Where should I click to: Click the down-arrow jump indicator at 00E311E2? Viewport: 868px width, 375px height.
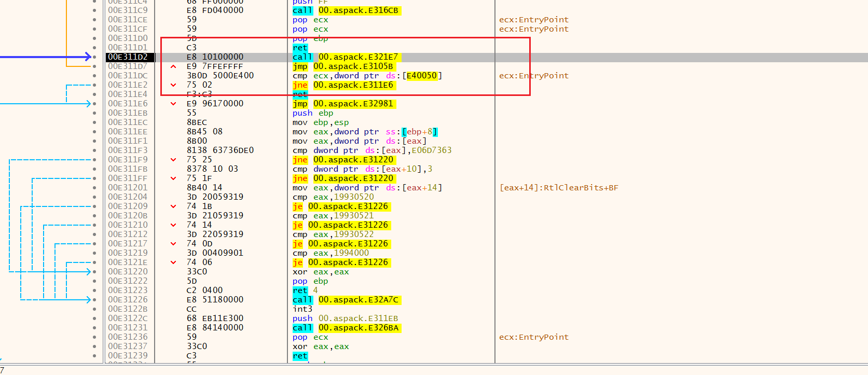point(173,85)
